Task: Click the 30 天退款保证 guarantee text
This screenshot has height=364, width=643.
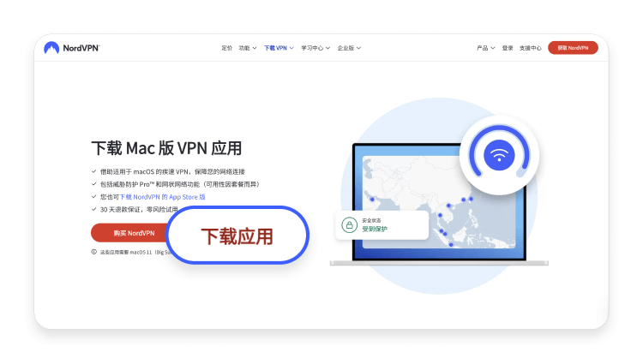Action: [x=123, y=209]
